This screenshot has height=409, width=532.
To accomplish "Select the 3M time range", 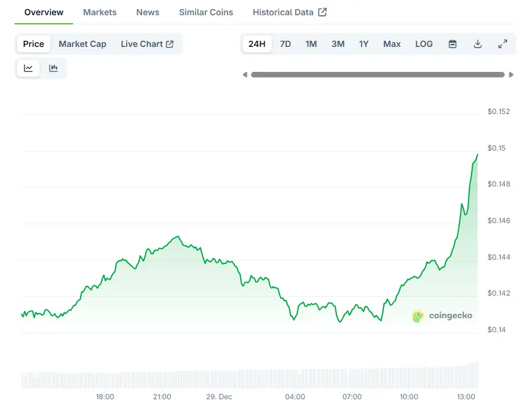I will pos(338,44).
